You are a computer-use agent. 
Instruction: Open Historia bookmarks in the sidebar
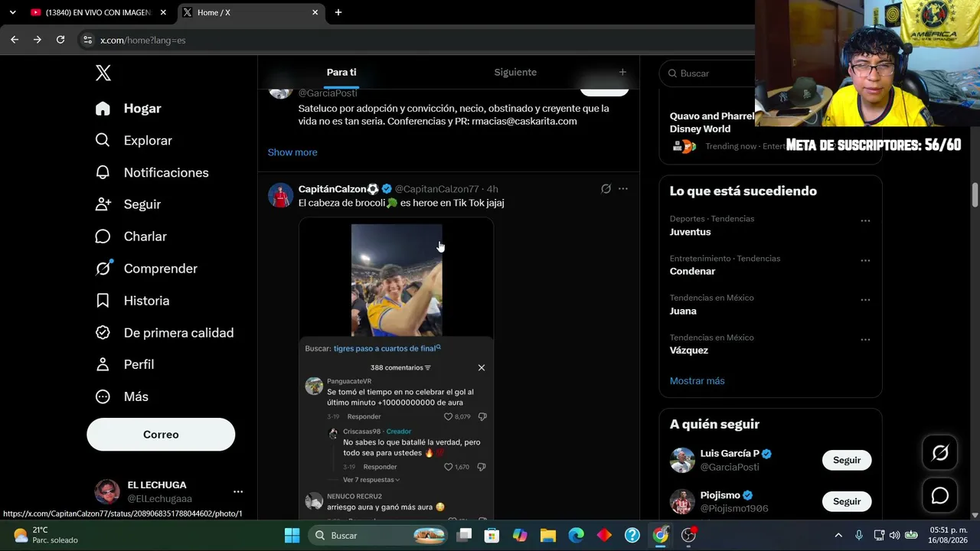tap(132, 301)
